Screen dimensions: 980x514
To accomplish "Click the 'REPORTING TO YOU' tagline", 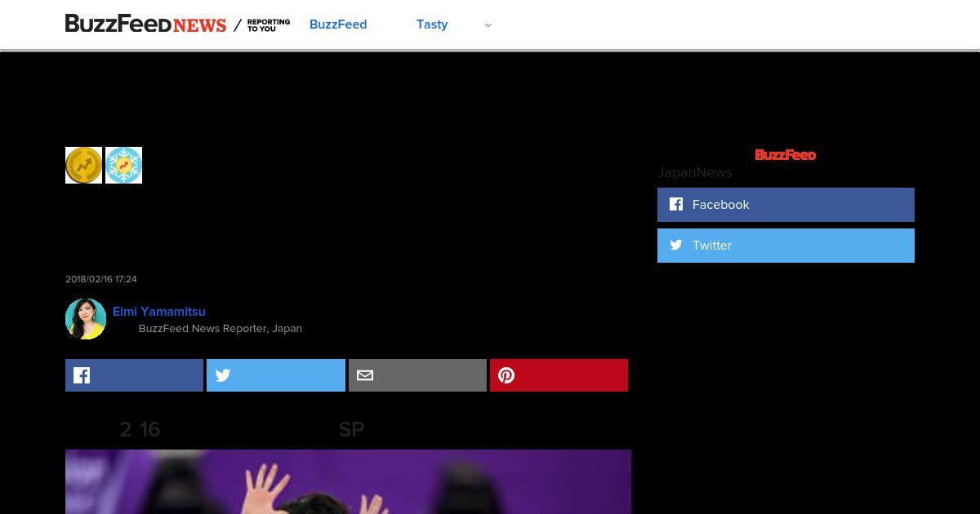I will pyautogui.click(x=269, y=25).
